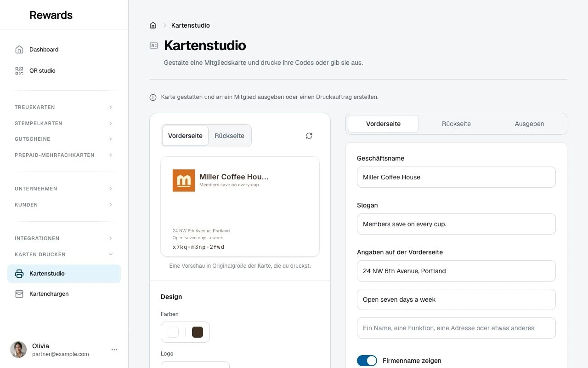Click the refresh preview icon

309,136
